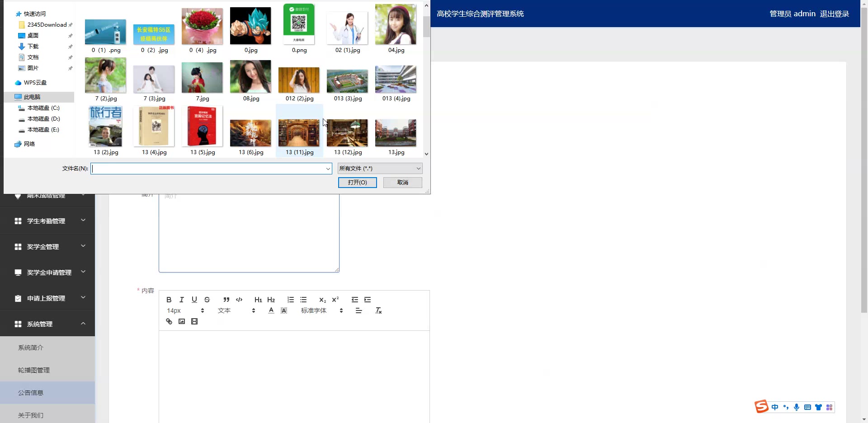Screen dimensions: 868x423
Task: Open 轮播图管理 submenu item
Action: pyautogui.click(x=47, y=370)
